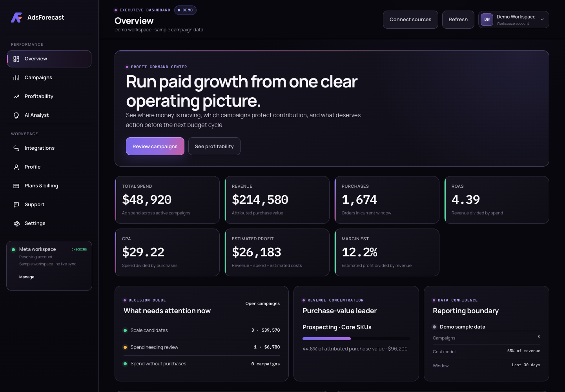
Task: Click the Open campaigns link
Action: [x=262, y=303]
